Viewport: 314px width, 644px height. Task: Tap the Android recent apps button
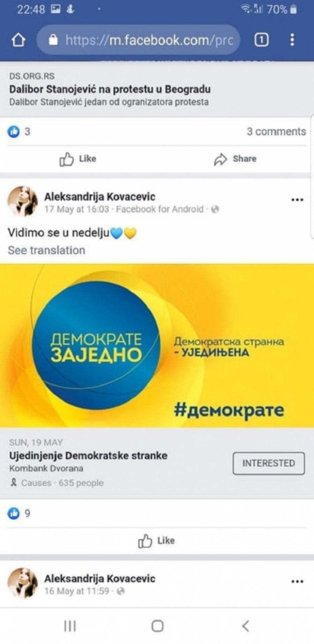(x=70, y=626)
